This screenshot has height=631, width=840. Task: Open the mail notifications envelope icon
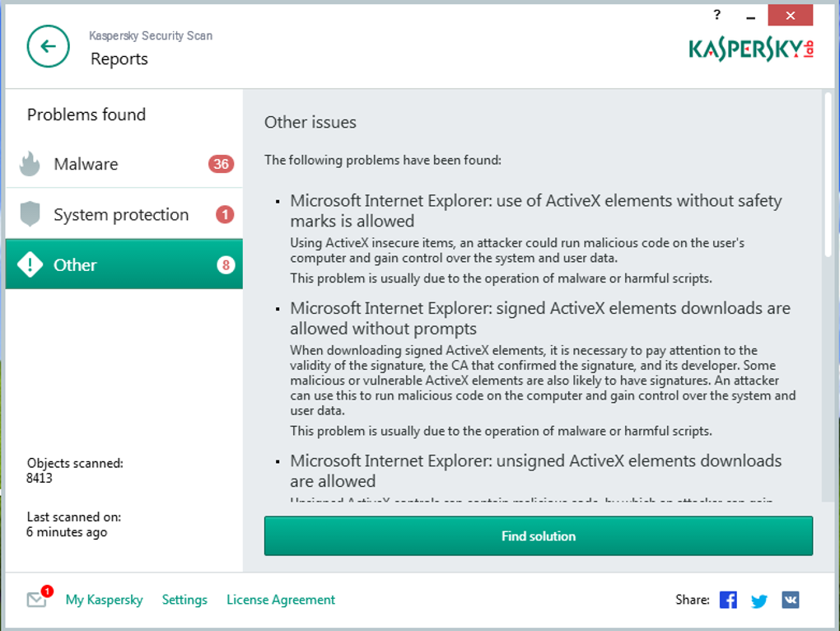coord(36,600)
